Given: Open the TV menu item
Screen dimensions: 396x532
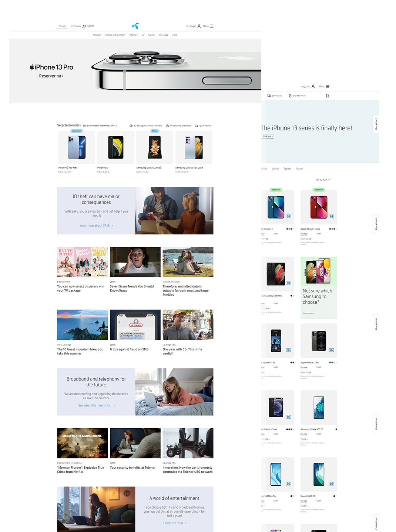Looking at the screenshot, I should [142, 35].
